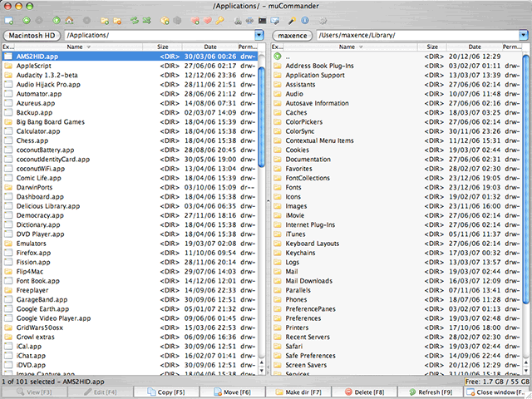
Task: Sort the right panel by Name column
Action: [x=350, y=47]
